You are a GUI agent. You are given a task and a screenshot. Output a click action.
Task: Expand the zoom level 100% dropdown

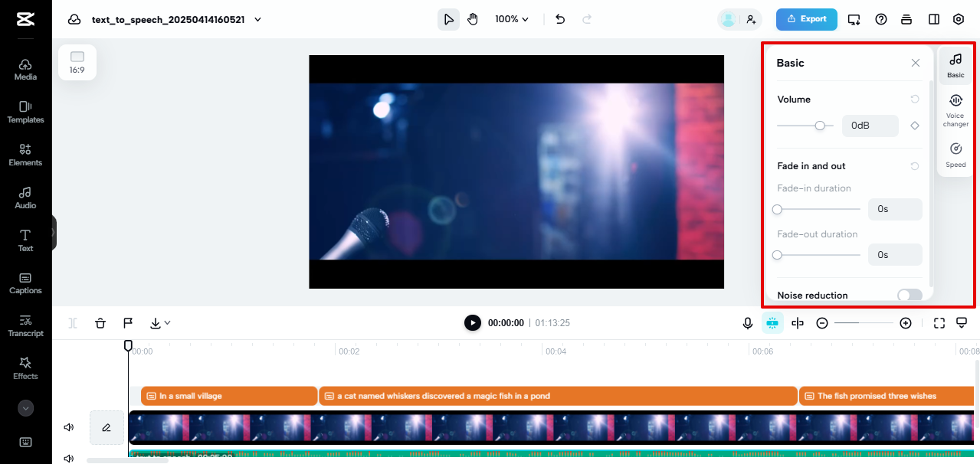tap(510, 19)
